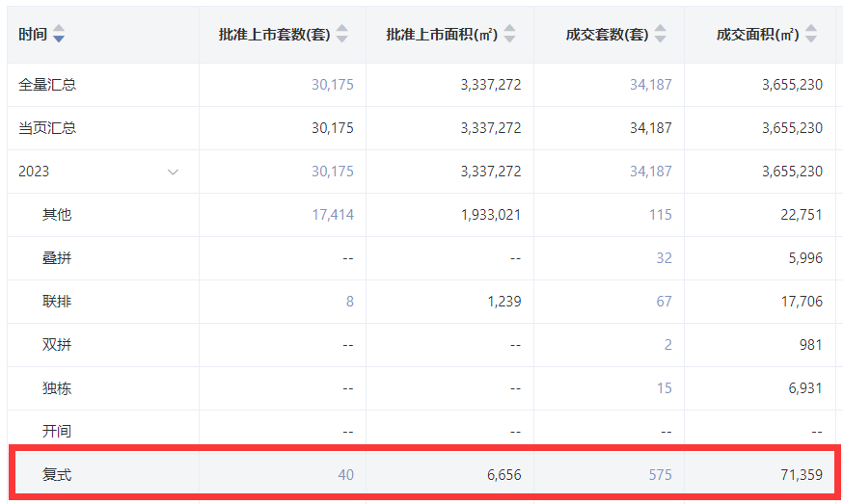This screenshot has height=504, width=843.
Task: Open 30,175 link in 2023 row
Action: [333, 172]
